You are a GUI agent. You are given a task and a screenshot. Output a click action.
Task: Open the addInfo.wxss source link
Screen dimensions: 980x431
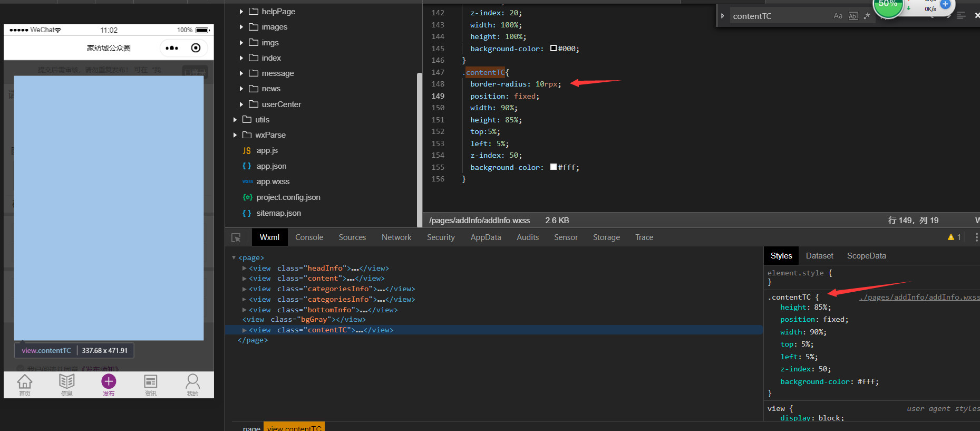coord(919,298)
